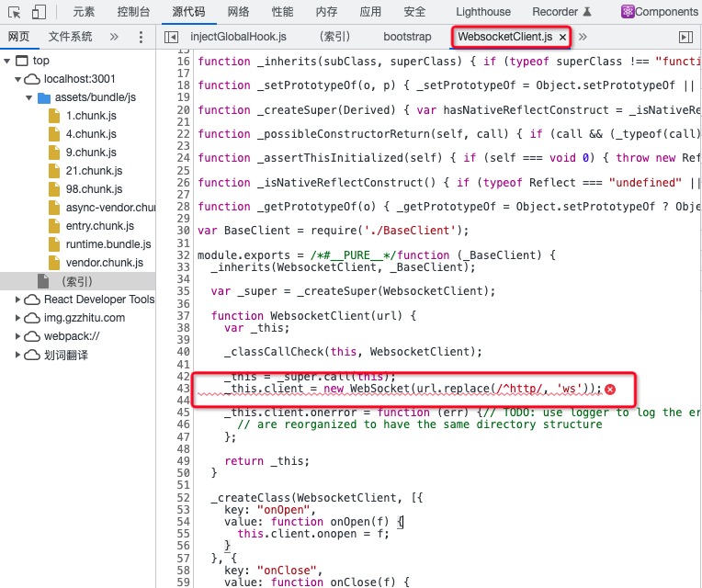Switch to the 控制台 panel tab

point(135,12)
